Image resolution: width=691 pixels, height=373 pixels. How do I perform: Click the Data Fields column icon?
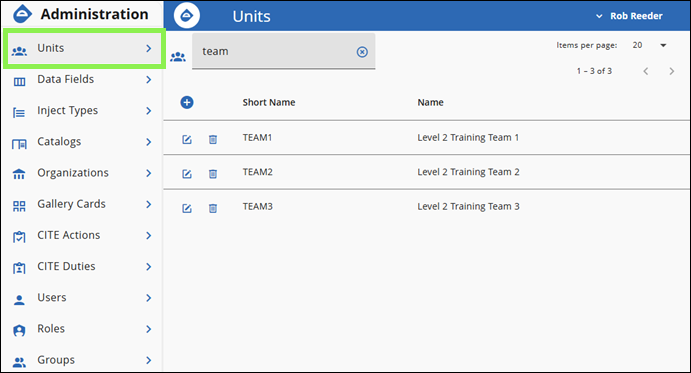coord(19,82)
